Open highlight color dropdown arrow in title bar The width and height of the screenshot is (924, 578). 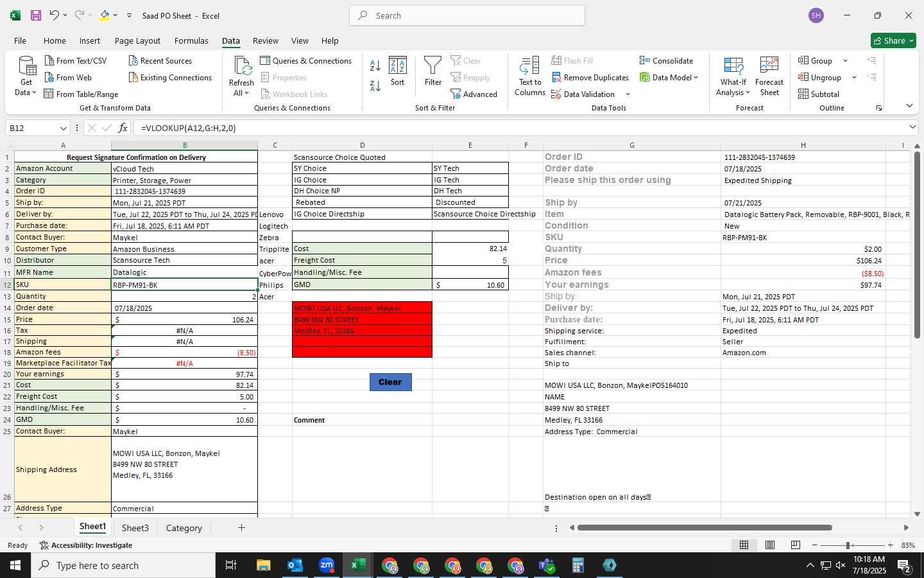click(x=115, y=15)
